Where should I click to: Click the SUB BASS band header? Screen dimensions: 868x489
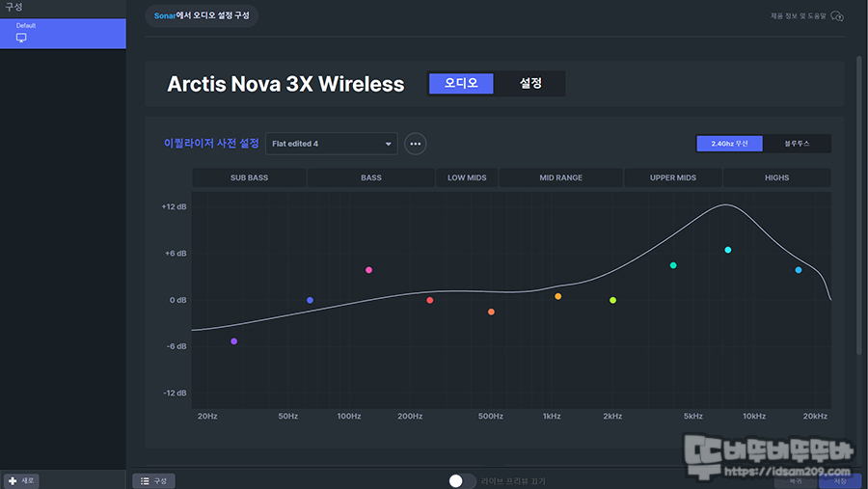pyautogui.click(x=249, y=177)
